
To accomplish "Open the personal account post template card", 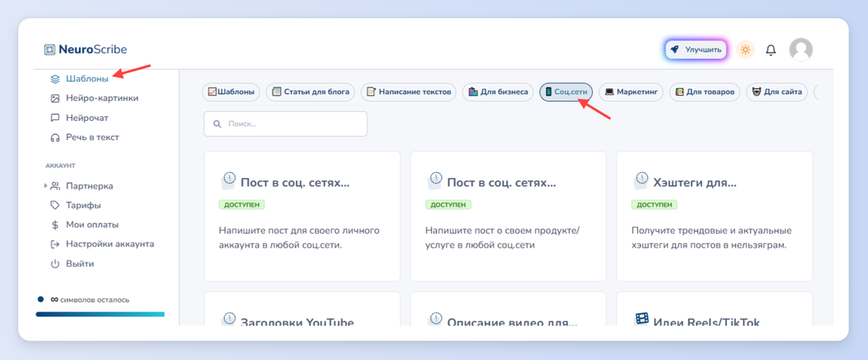I will [x=302, y=216].
